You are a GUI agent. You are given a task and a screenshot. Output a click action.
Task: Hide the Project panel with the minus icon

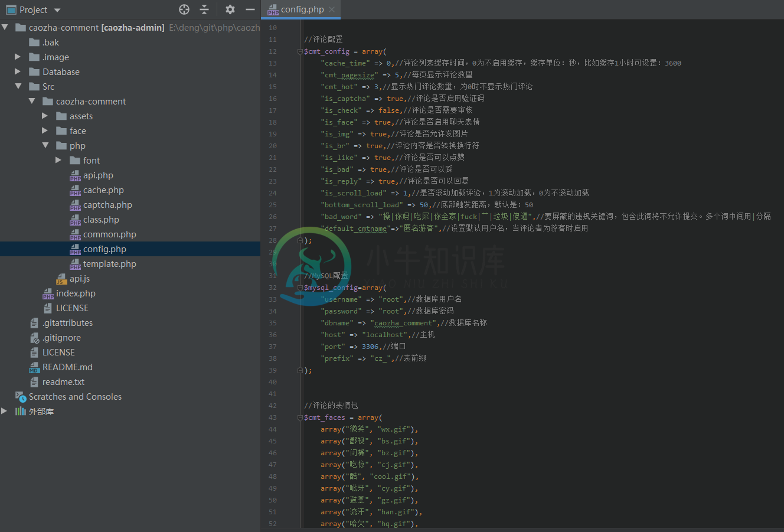(x=250, y=9)
